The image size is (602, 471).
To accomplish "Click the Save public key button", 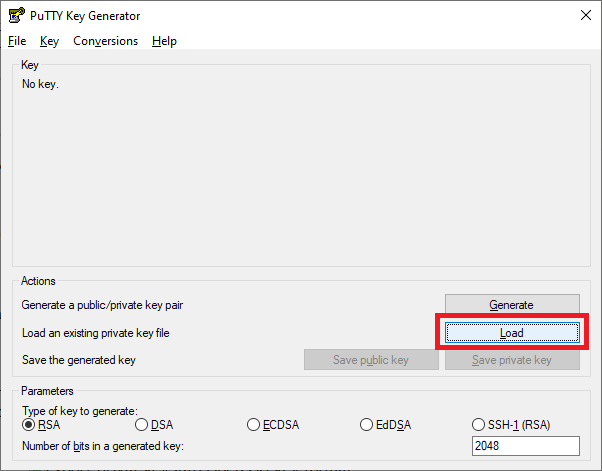I will (x=371, y=360).
